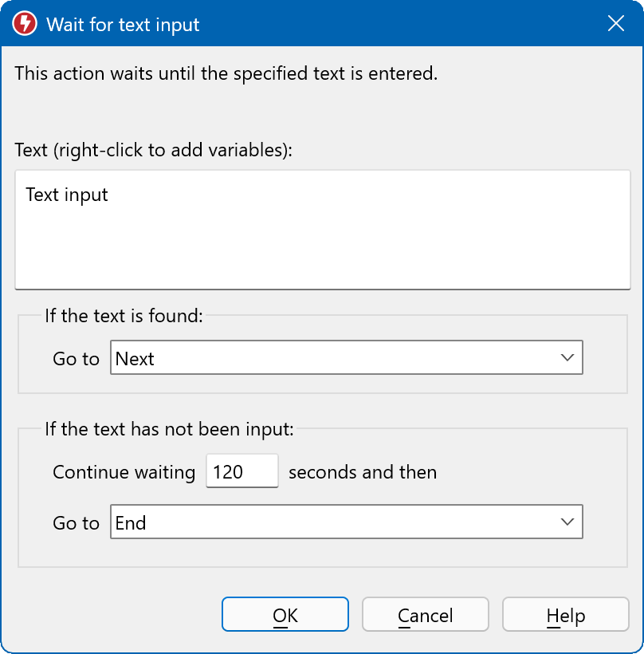Click the red lightning app icon in title bar

click(x=25, y=24)
